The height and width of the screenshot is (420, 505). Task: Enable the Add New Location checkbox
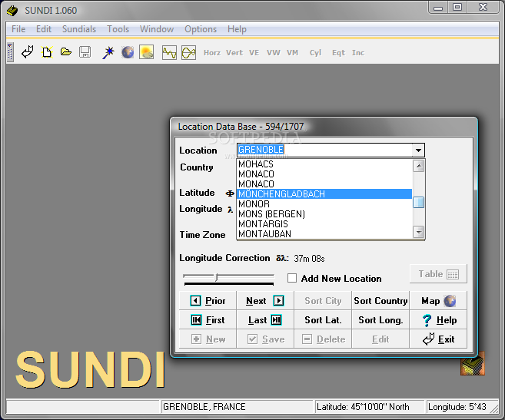[292, 278]
